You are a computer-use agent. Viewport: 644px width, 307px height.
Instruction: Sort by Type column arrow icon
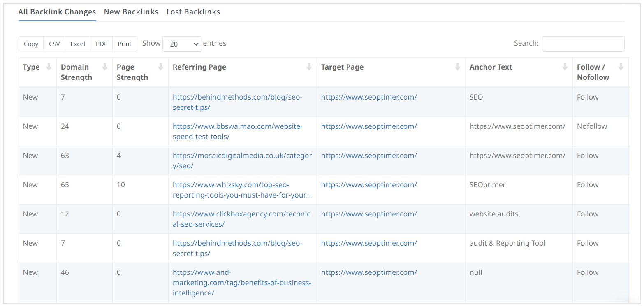tap(49, 67)
